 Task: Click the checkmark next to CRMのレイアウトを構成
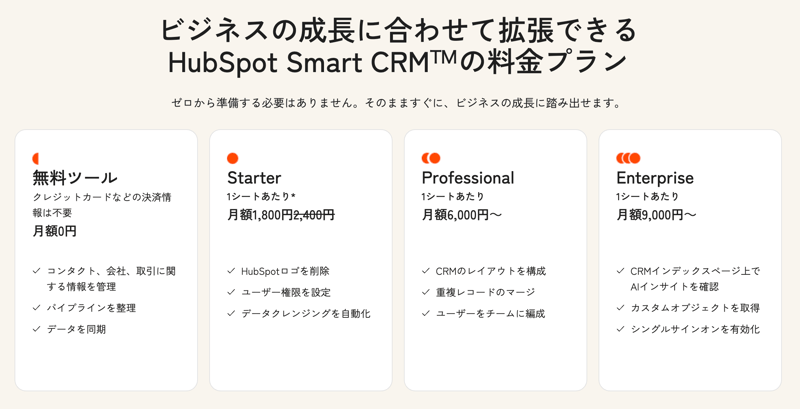tap(426, 271)
